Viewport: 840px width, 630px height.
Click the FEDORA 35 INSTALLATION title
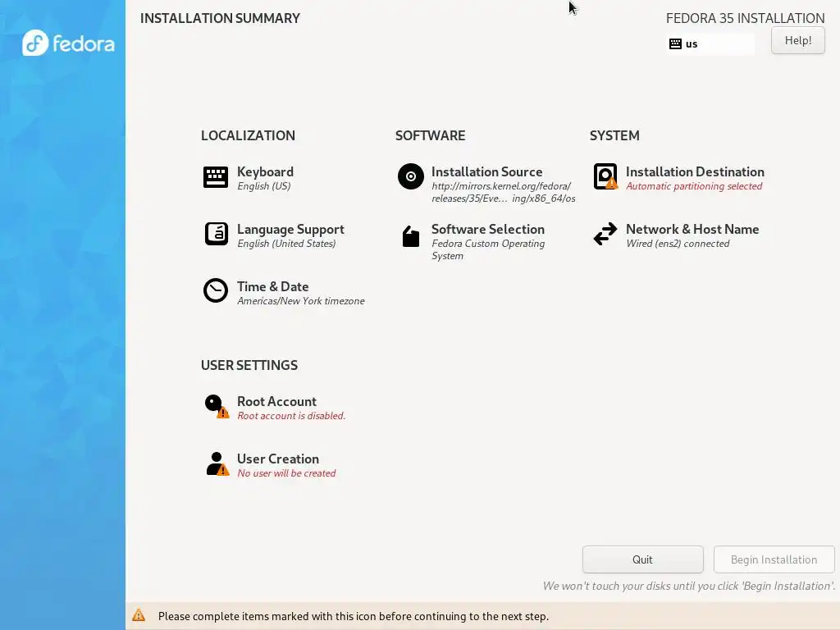click(x=745, y=18)
